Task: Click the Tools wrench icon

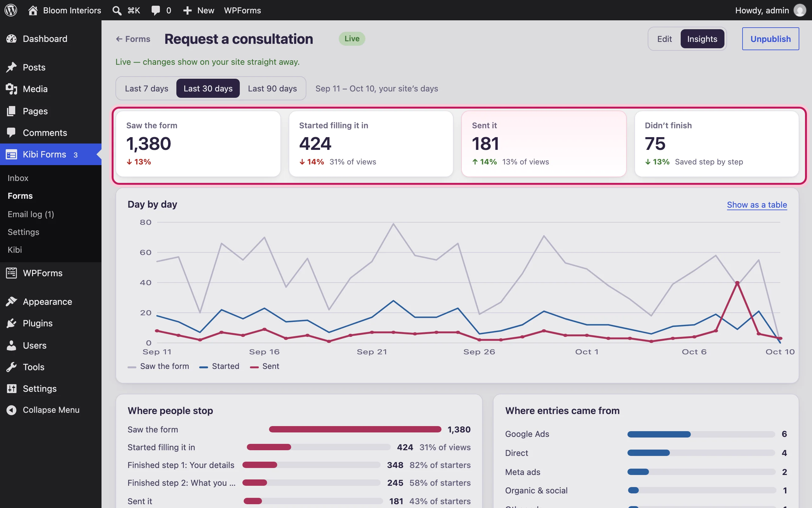Action: (11, 367)
